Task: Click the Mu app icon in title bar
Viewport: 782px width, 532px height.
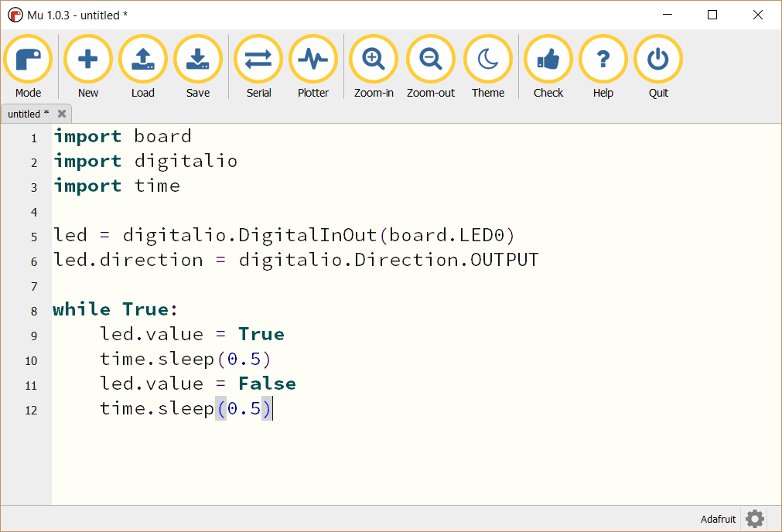Action: (15, 15)
